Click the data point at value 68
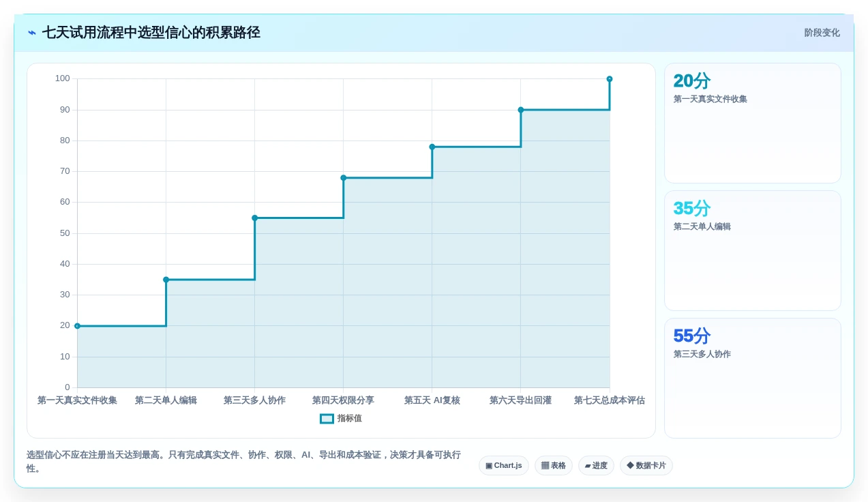The image size is (868, 502). 343,178
